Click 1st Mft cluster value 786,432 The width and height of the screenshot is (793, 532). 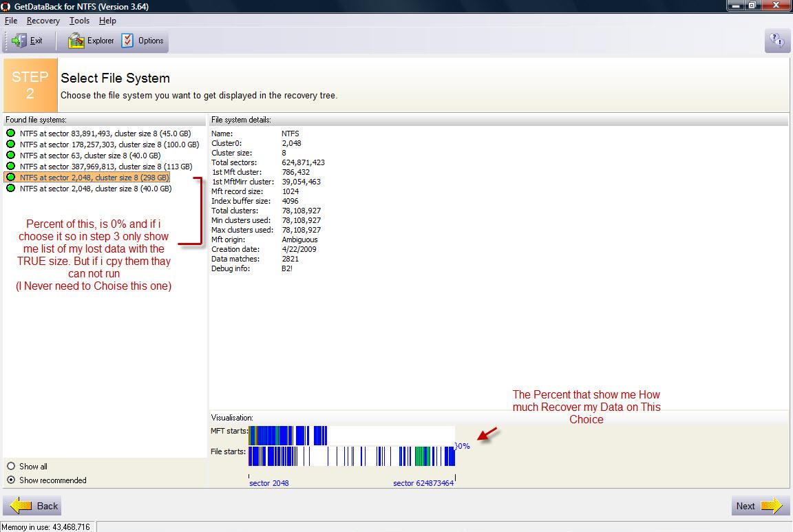point(295,172)
